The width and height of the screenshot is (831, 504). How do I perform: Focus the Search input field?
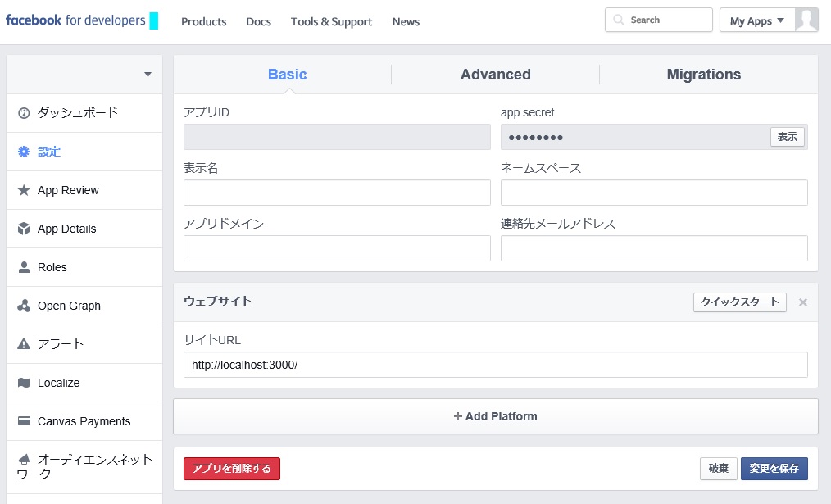coord(659,20)
